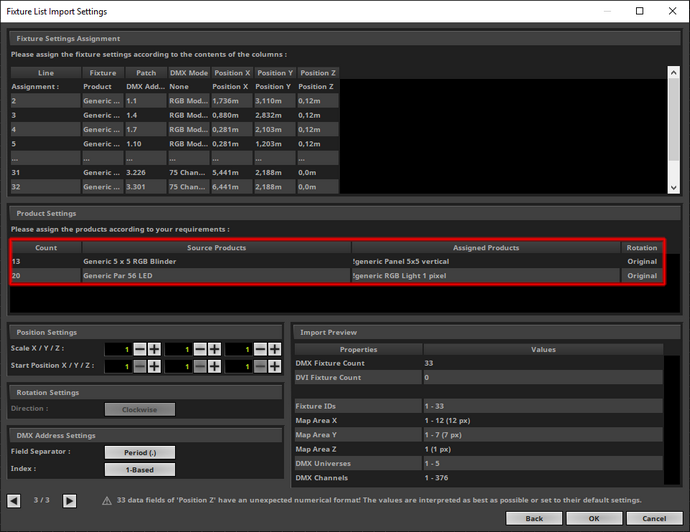Image resolution: width=690 pixels, height=532 pixels.
Task: Click the Scale Y value field
Action: point(178,349)
